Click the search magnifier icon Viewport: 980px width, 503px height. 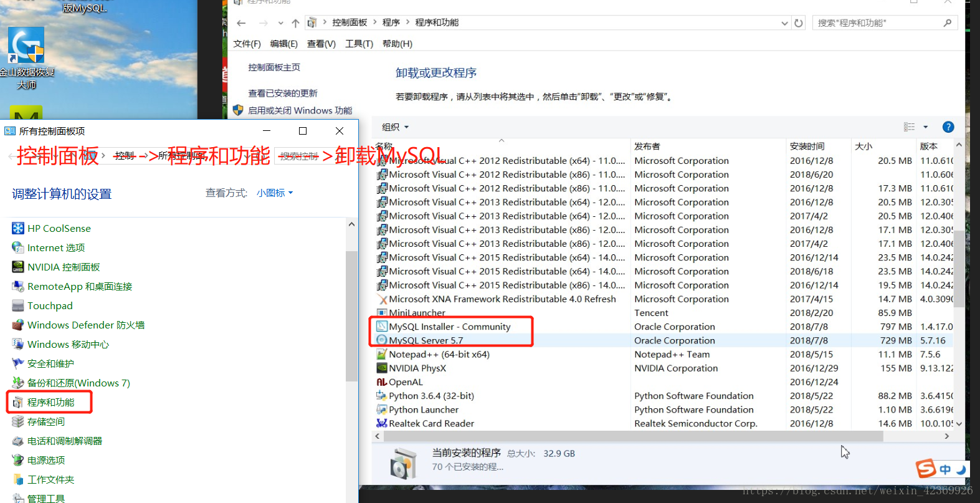click(948, 23)
